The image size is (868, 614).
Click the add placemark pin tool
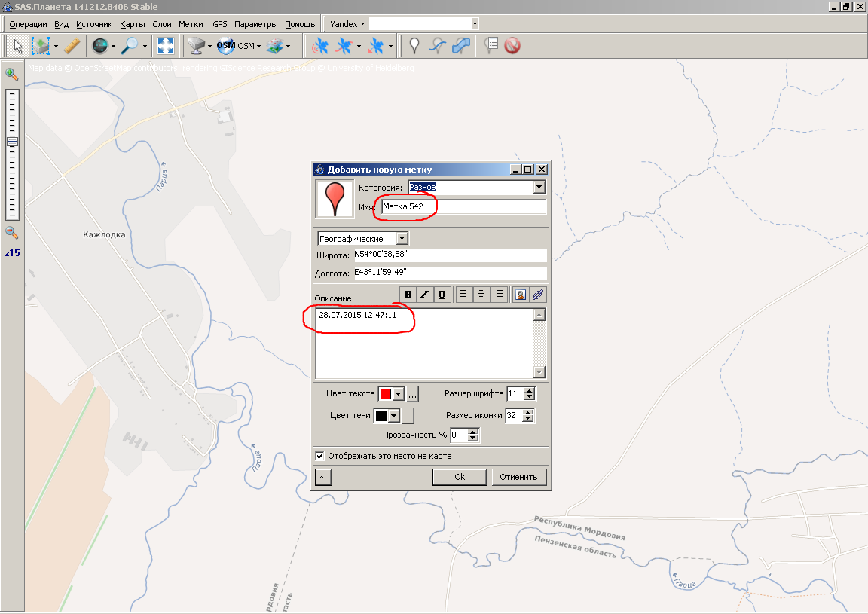(x=414, y=47)
